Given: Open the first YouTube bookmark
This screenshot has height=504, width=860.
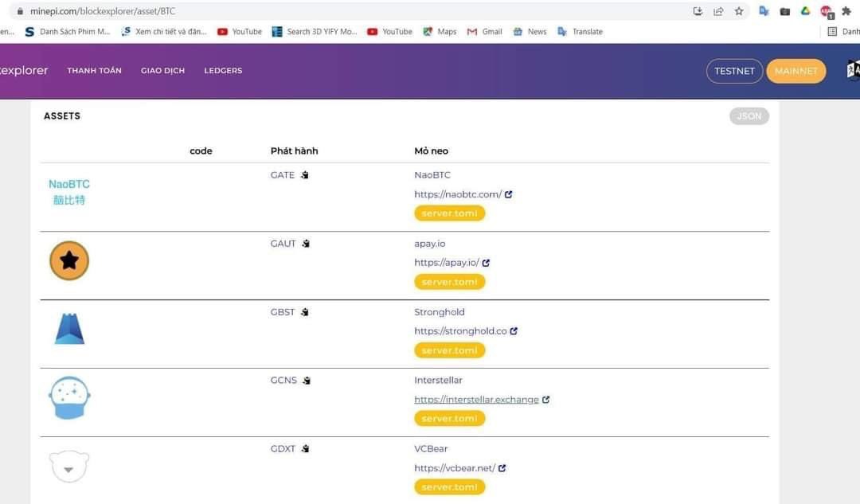Looking at the screenshot, I should pyautogui.click(x=240, y=32).
